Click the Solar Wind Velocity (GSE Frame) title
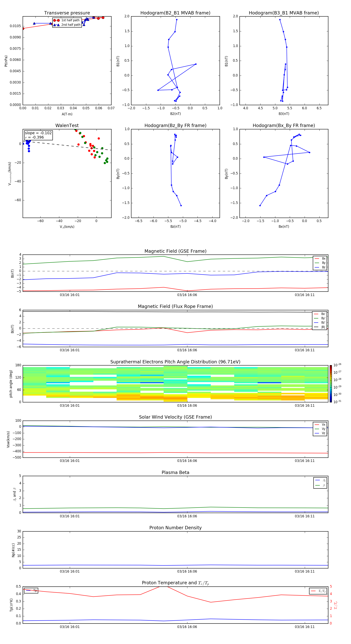The image size is (351, 644). click(175, 417)
